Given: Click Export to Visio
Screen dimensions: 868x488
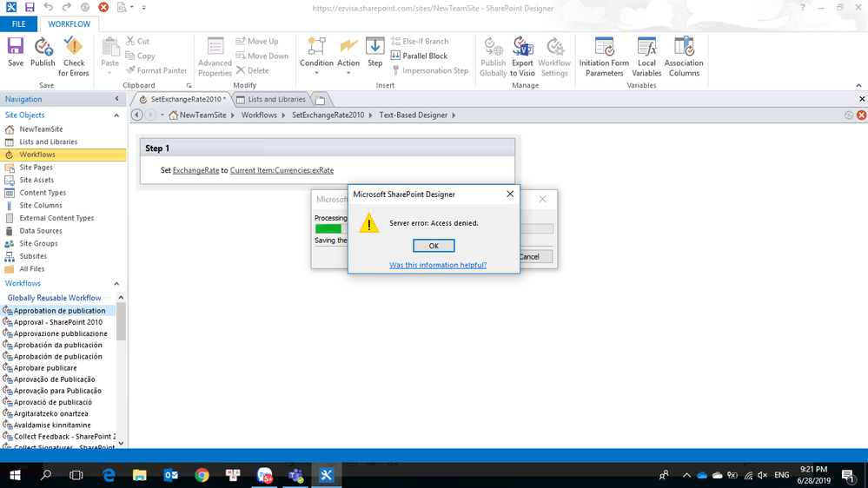Looking at the screenshot, I should [522, 57].
